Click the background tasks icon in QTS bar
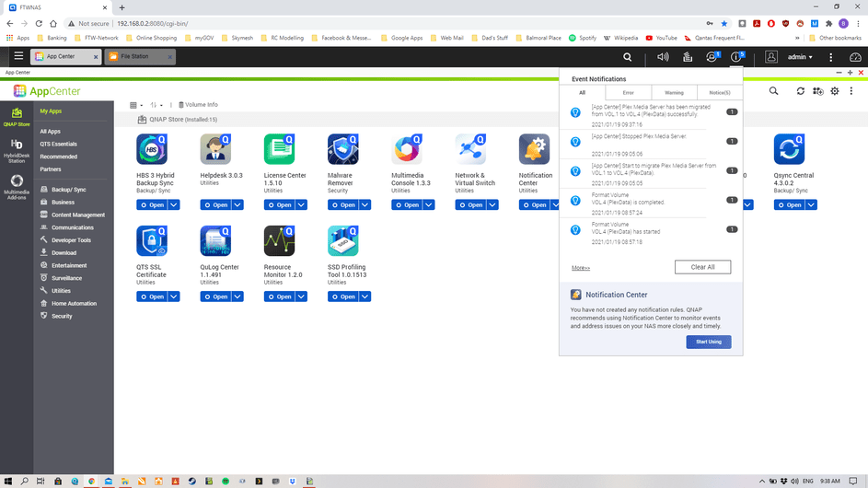The width and height of the screenshot is (868, 488). pos(687,57)
